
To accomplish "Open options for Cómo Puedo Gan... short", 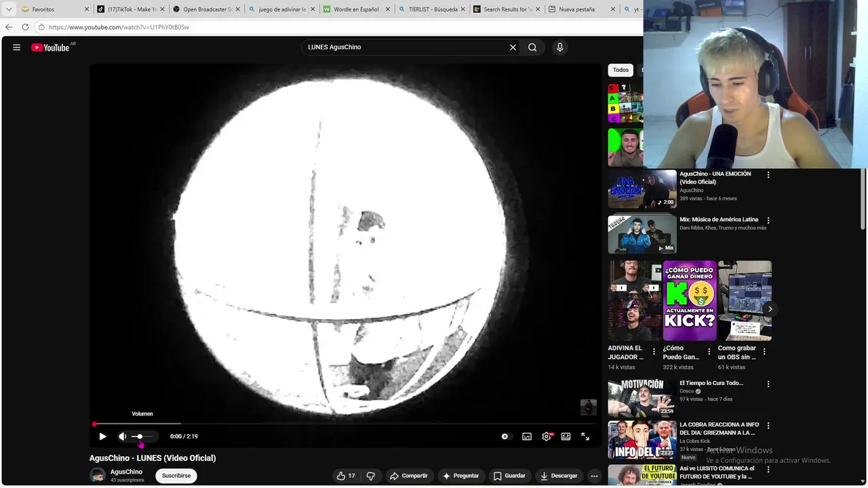I will tap(709, 352).
